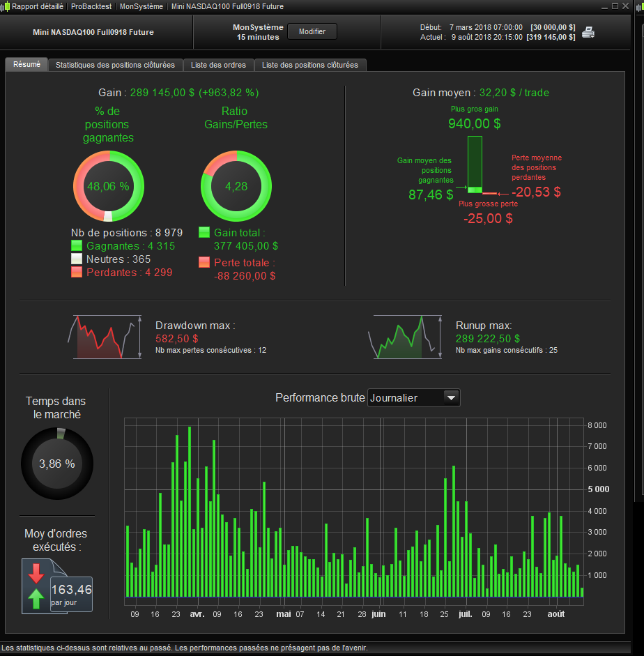The height and width of the screenshot is (656, 644).
Task: Click the Modifier button
Action: pos(312,31)
